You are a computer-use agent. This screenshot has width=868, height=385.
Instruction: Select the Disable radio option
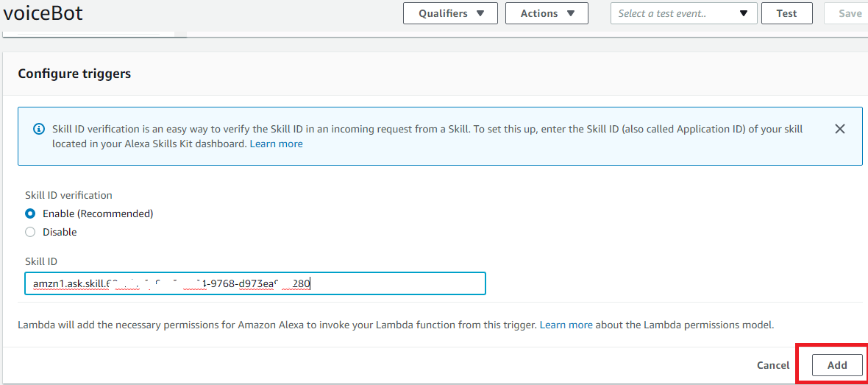[x=30, y=232]
